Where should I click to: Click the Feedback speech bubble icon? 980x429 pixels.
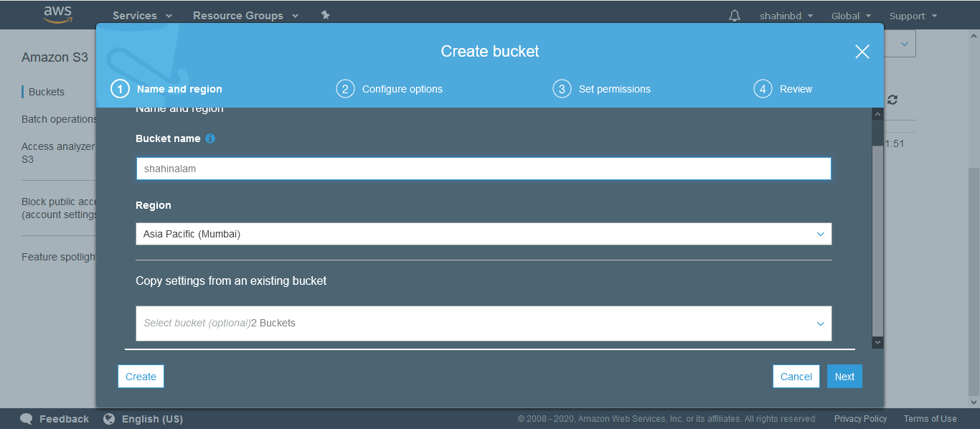click(x=27, y=419)
